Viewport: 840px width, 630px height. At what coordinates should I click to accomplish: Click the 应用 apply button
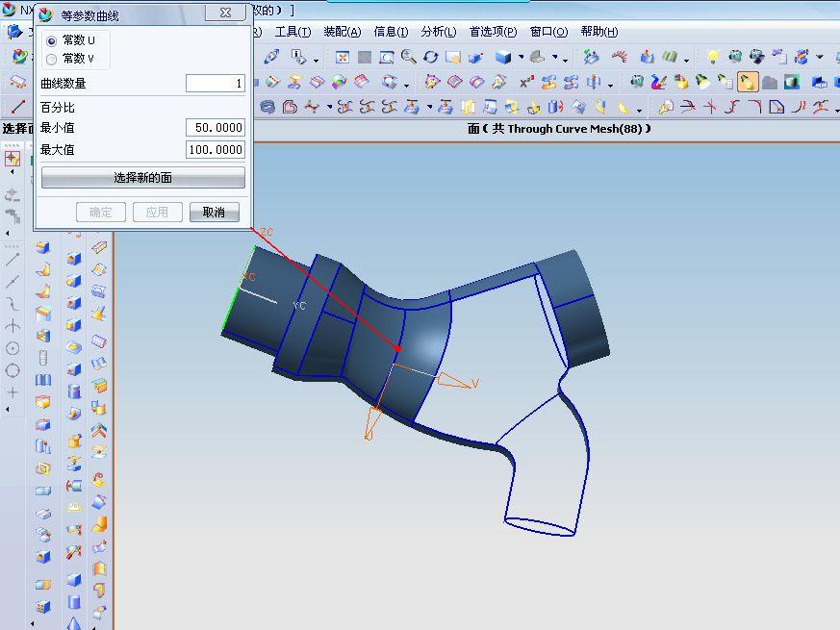click(x=158, y=213)
